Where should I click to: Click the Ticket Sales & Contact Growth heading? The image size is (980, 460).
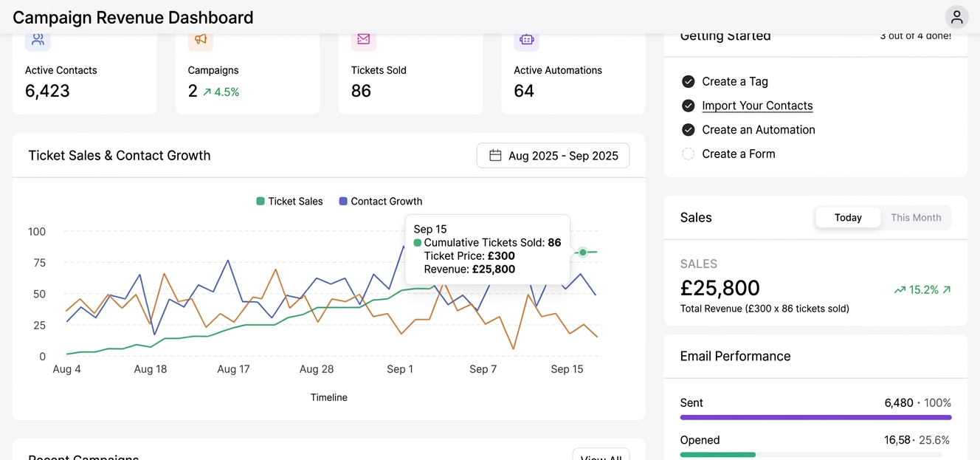point(120,156)
